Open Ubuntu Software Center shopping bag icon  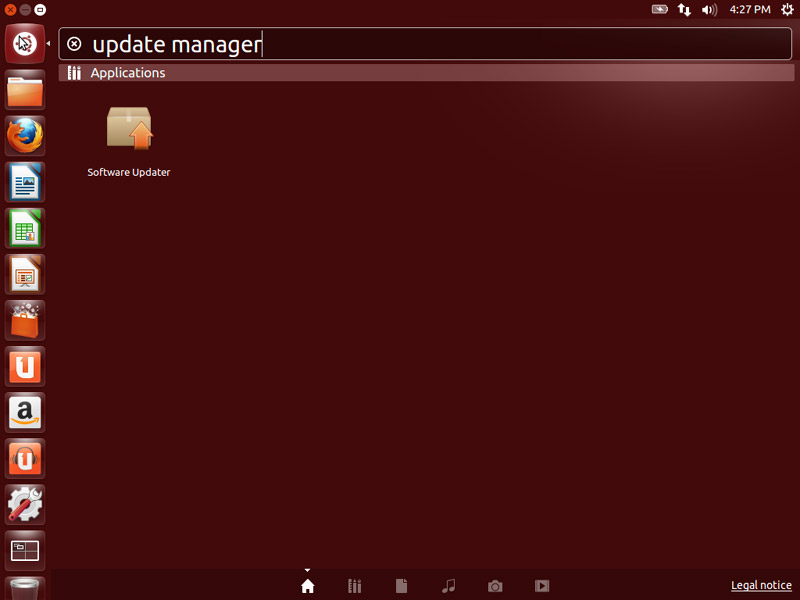click(24, 320)
